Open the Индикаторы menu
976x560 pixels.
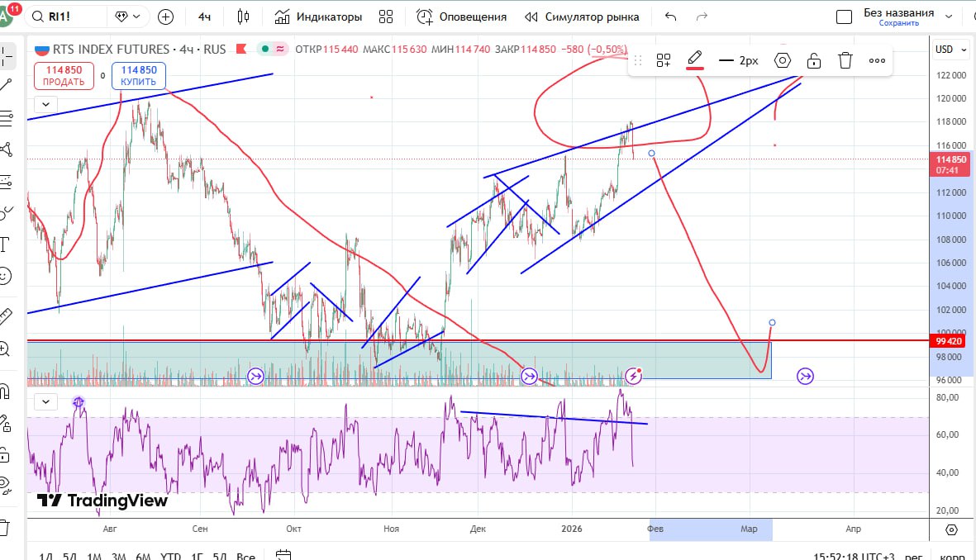318,17
